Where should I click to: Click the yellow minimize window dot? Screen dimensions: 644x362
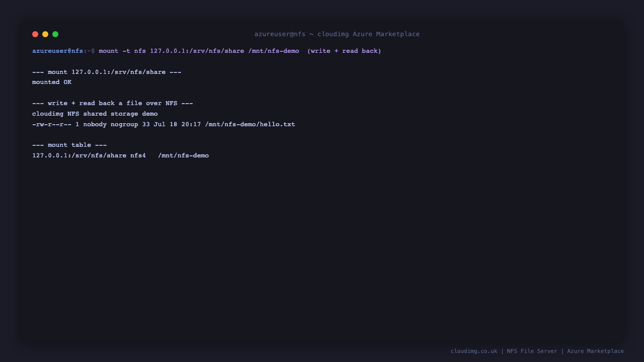click(45, 34)
